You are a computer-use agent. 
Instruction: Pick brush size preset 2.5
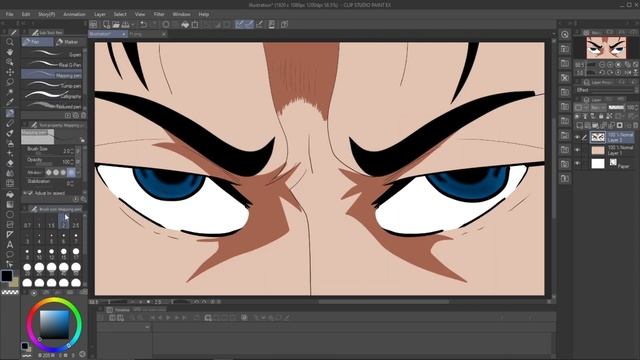coord(76,222)
